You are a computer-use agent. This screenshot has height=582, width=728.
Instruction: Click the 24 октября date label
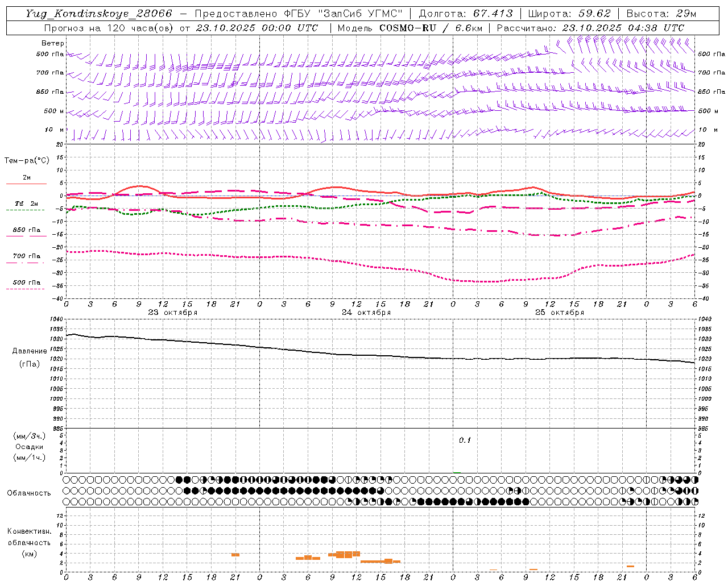[366, 313]
